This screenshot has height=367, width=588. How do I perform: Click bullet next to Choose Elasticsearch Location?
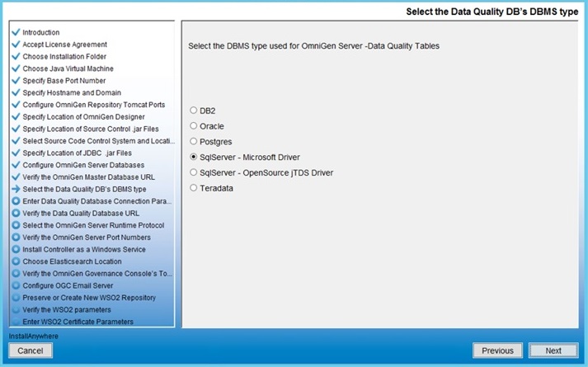(x=16, y=261)
